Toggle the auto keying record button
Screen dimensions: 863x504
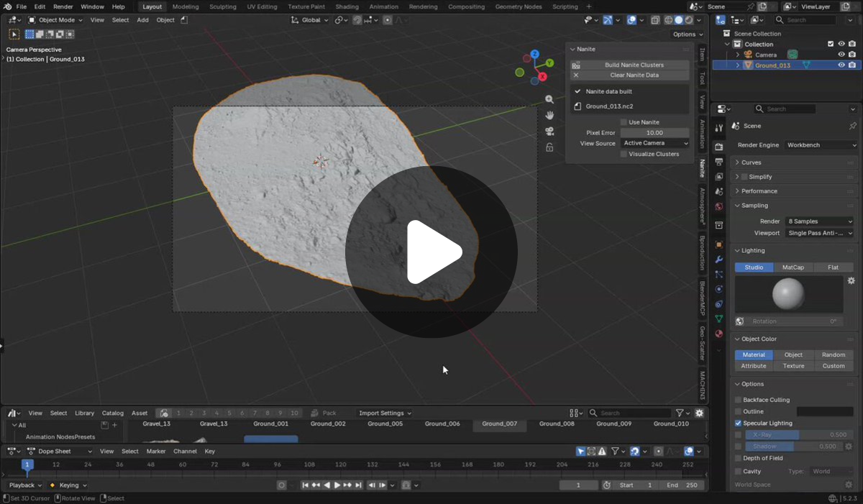pyautogui.click(x=281, y=485)
